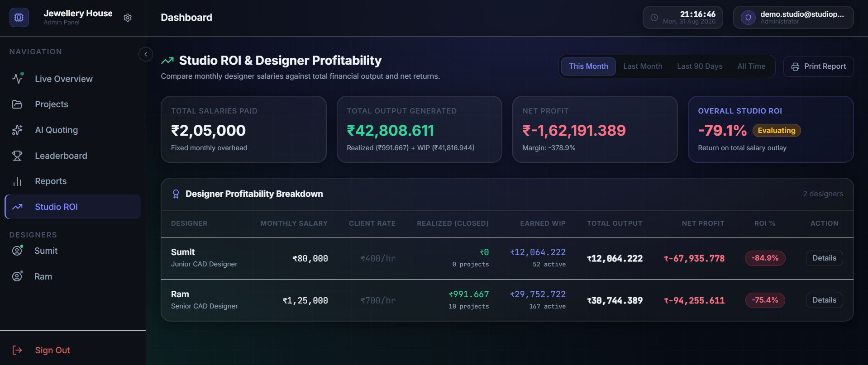Image resolution: width=868 pixels, height=365 pixels.
Task: Open Live Overview pulse icon
Action: (x=18, y=78)
